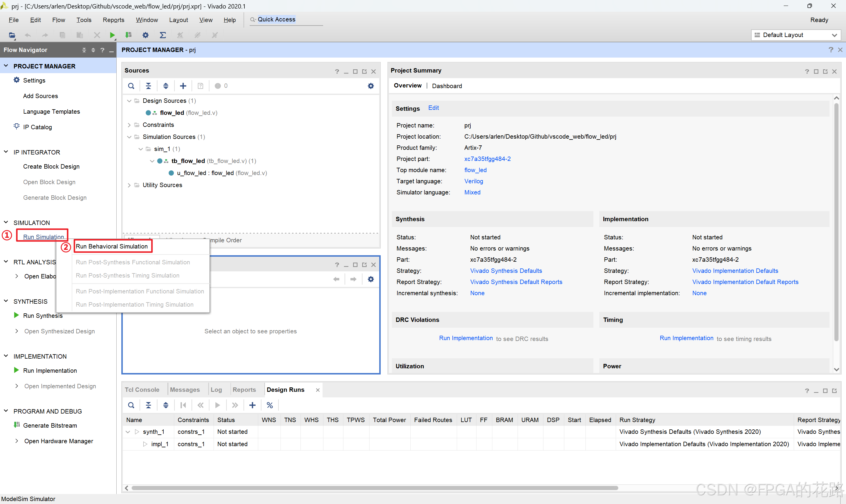Collapse the synth_1 run row

click(x=128, y=432)
